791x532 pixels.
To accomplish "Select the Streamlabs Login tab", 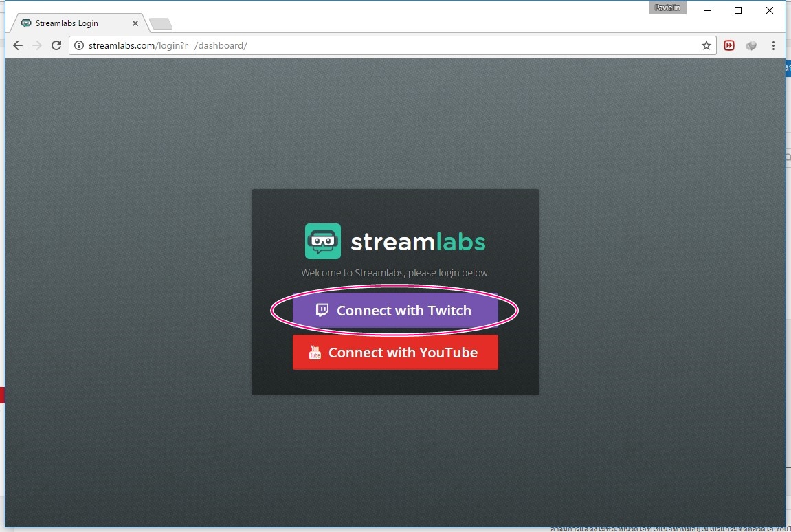I will (x=78, y=23).
